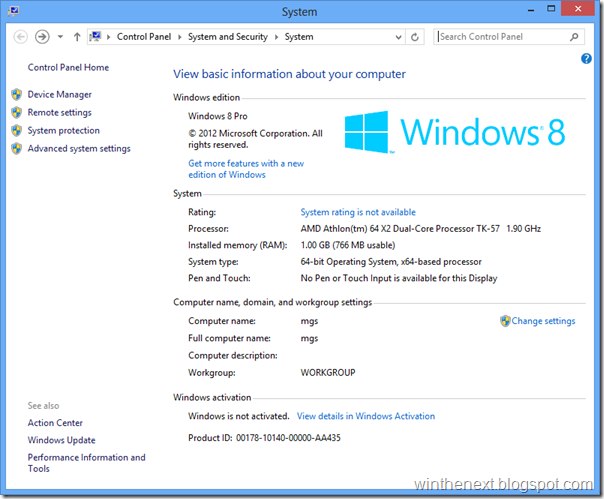The height and width of the screenshot is (499, 604).
Task: Click the AMD Athlon processor value
Action: click(x=421, y=229)
